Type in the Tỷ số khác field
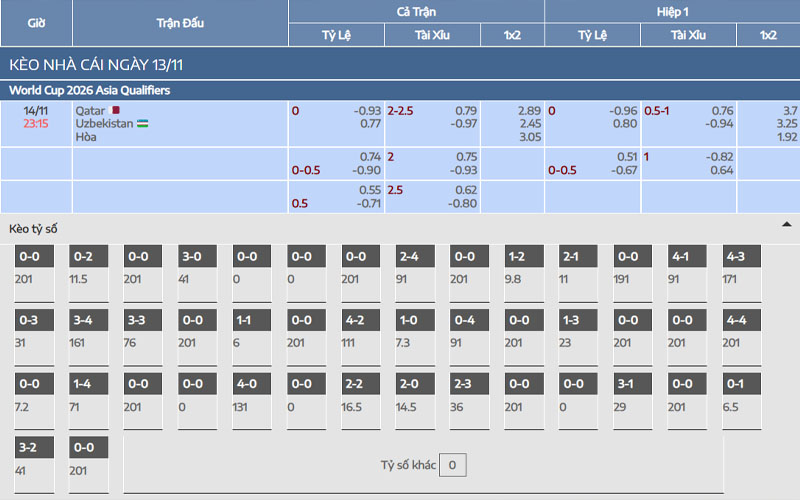The image size is (800, 500). [453, 465]
